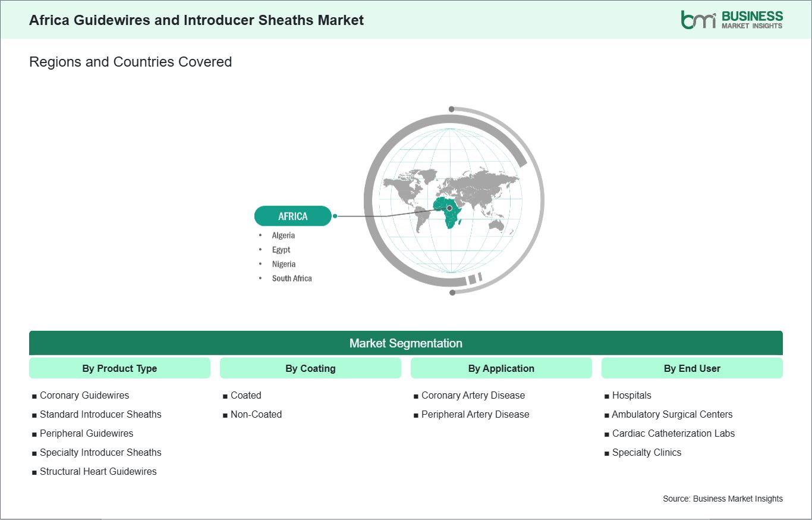The width and height of the screenshot is (812, 520).
Task: Click the Source: Business Market Insights text
Action: click(722, 499)
